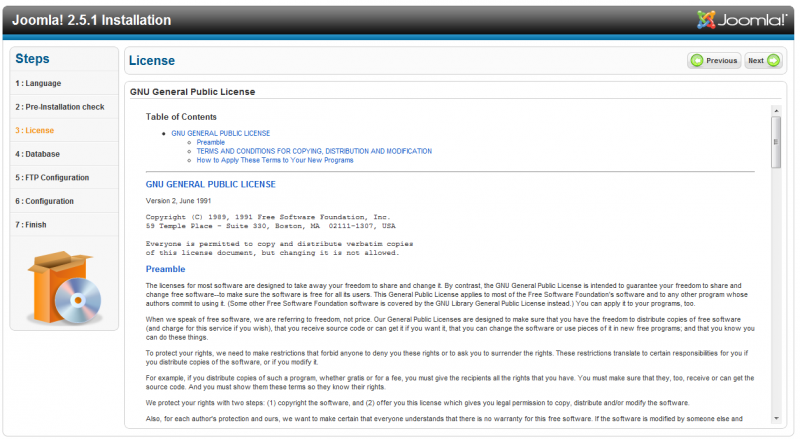Viewport: 800px width, 439px height.
Task: Click paragraph starting 'Also, for each author's protection'
Action: [x=444, y=419]
